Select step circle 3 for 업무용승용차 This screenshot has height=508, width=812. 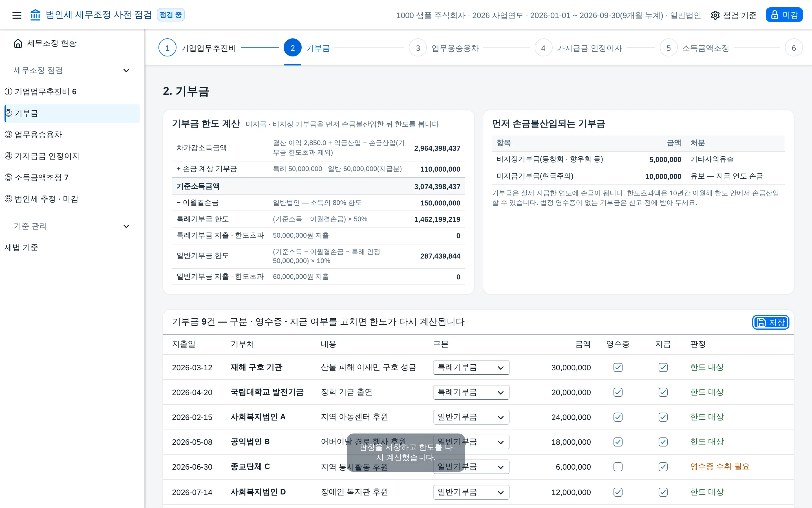(418, 48)
